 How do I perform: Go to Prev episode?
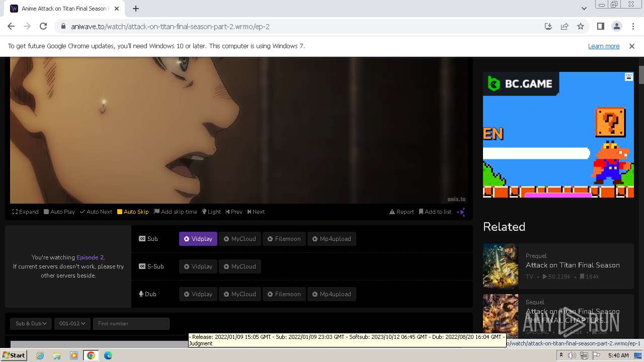click(234, 212)
